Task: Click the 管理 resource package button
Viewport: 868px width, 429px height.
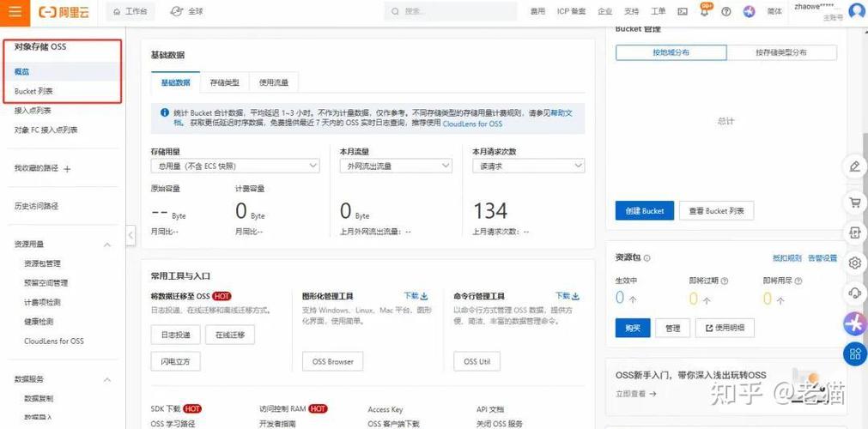Action: tap(672, 328)
